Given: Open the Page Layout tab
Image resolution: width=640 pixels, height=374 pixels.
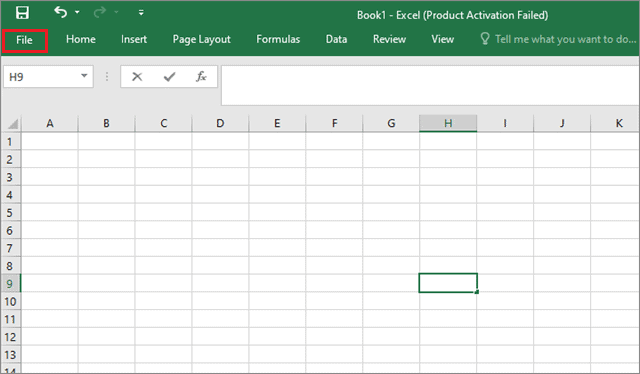Looking at the screenshot, I should pos(202,40).
